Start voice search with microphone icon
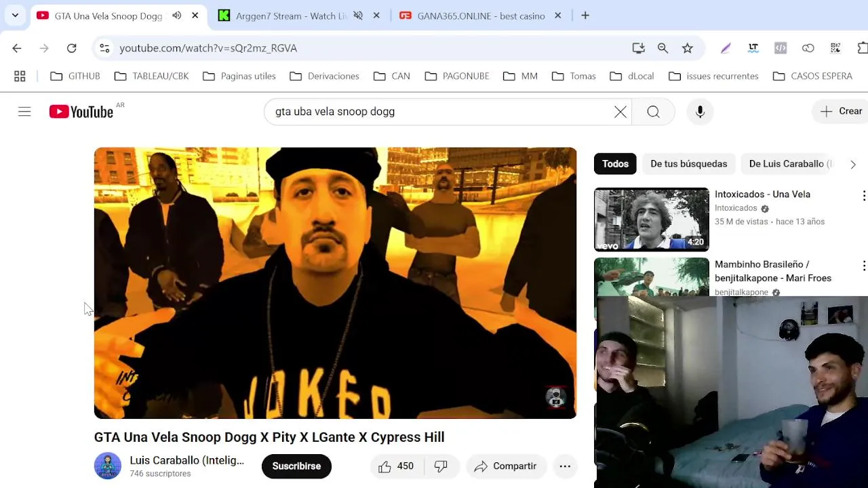868x488 pixels. [700, 112]
